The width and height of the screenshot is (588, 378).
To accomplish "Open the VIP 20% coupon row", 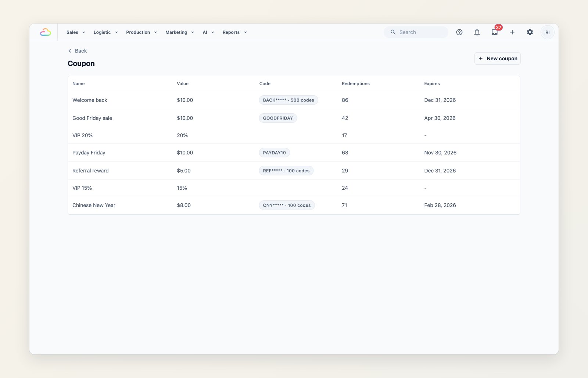I will coord(294,135).
